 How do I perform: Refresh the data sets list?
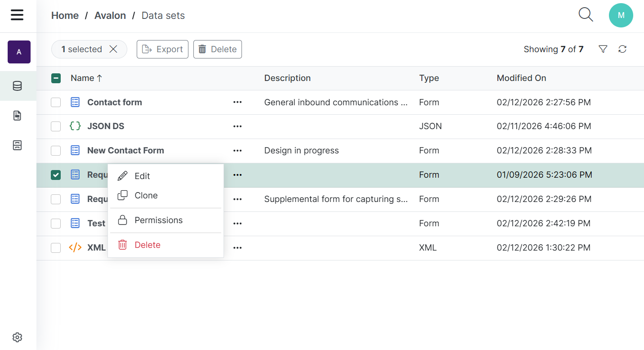point(622,49)
